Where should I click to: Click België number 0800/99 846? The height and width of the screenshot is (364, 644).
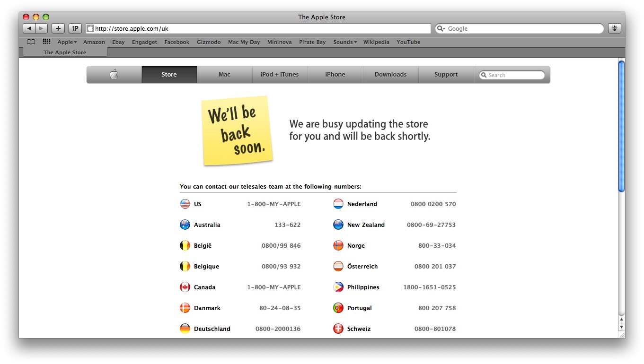281,246
